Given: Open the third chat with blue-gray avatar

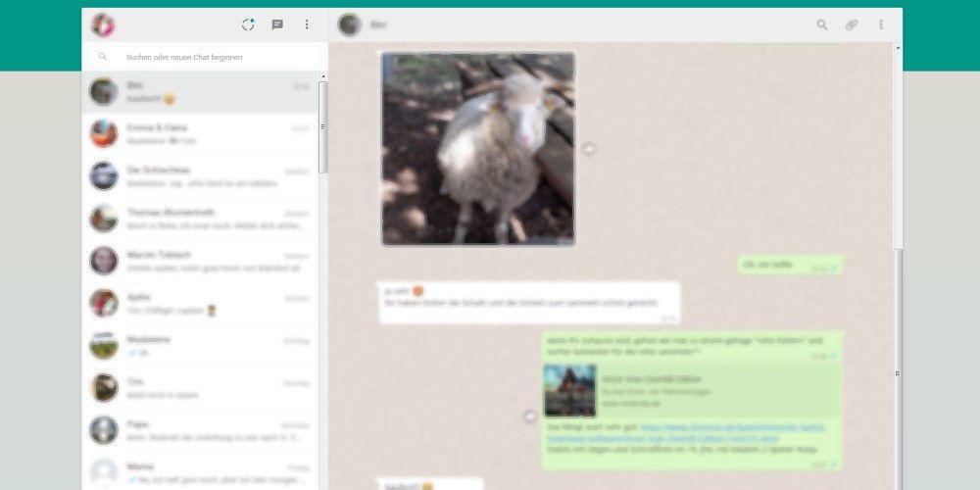Looking at the screenshot, I should coord(199,176).
